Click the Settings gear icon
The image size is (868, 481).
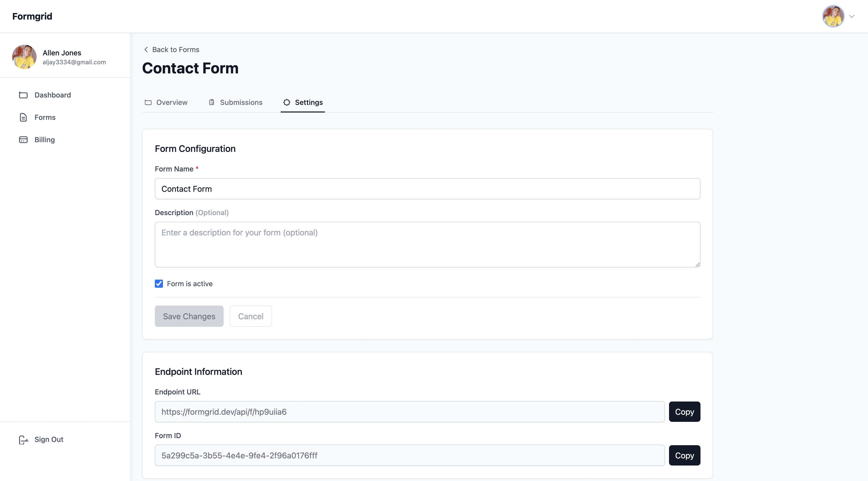point(287,102)
